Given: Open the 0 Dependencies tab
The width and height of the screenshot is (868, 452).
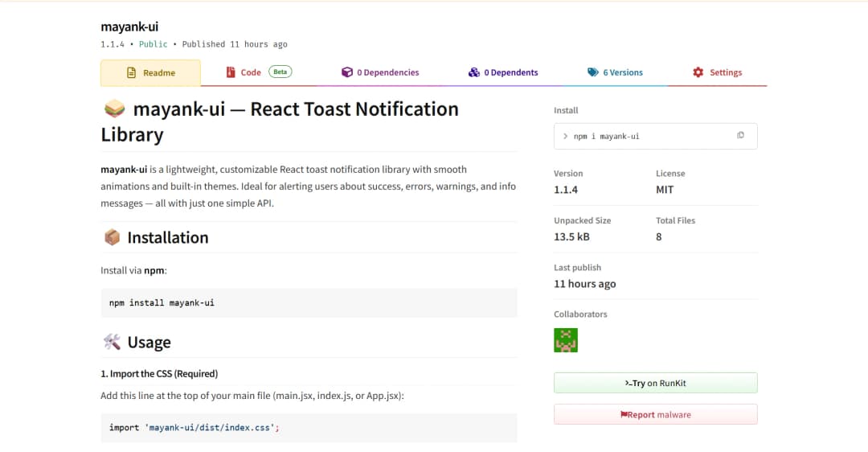Looking at the screenshot, I should [x=380, y=72].
